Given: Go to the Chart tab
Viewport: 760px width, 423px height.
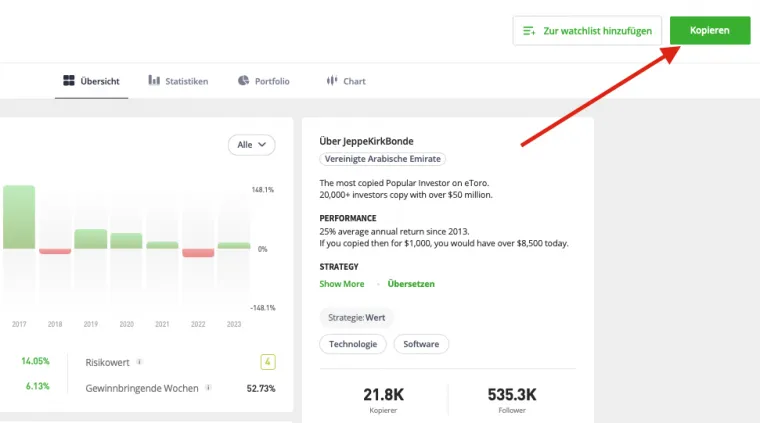Looking at the screenshot, I should click(x=346, y=81).
